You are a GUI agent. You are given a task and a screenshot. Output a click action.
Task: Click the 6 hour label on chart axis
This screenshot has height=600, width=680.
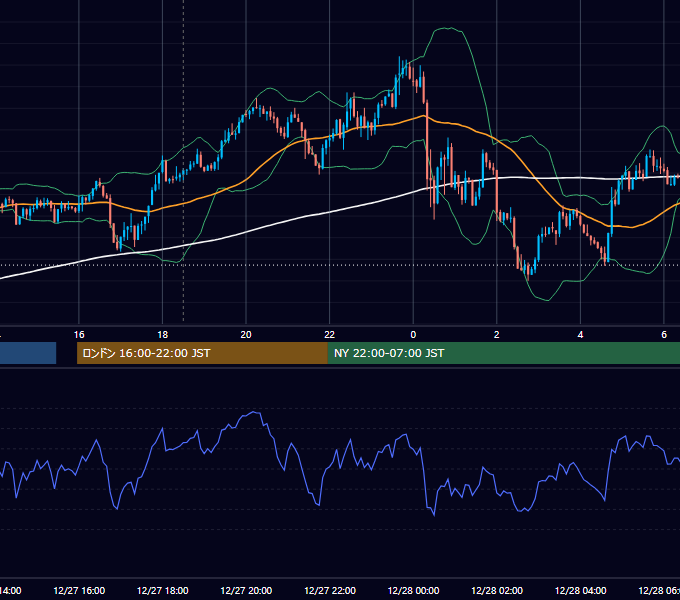pyautogui.click(x=664, y=335)
